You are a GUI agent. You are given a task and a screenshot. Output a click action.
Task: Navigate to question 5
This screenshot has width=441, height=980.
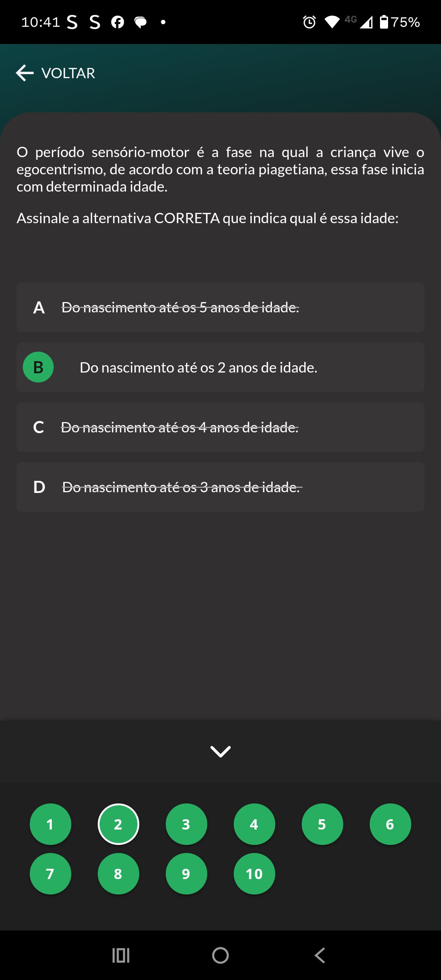coord(322,824)
